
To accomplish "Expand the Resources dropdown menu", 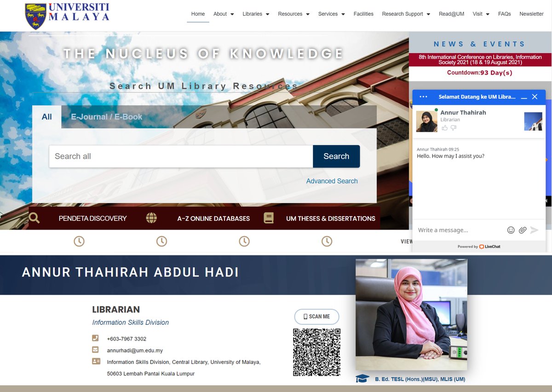I will click(x=293, y=14).
